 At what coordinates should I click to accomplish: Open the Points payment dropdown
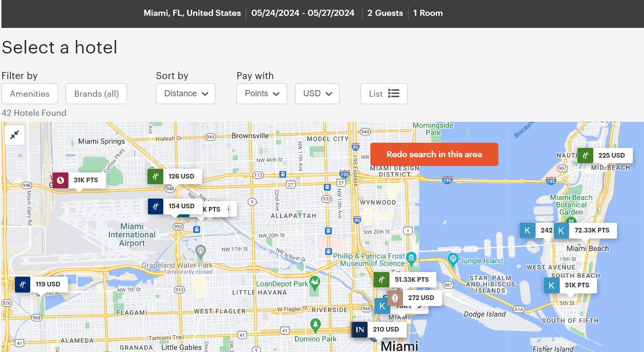click(262, 93)
